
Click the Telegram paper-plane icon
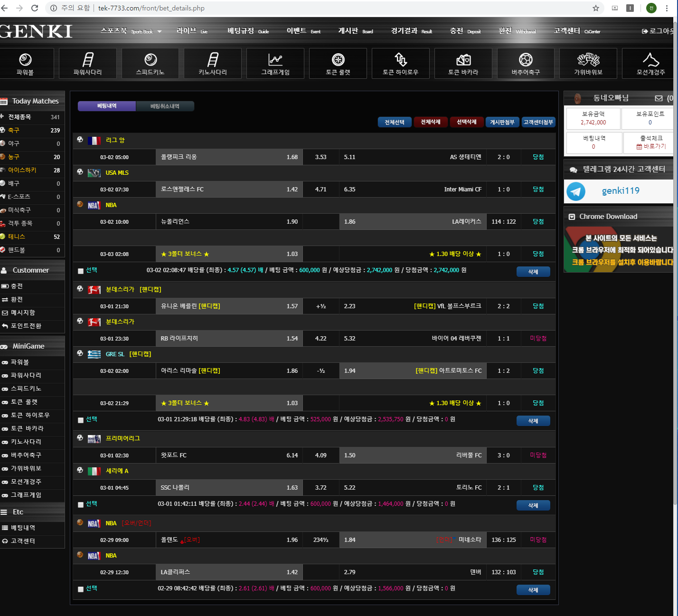576,191
